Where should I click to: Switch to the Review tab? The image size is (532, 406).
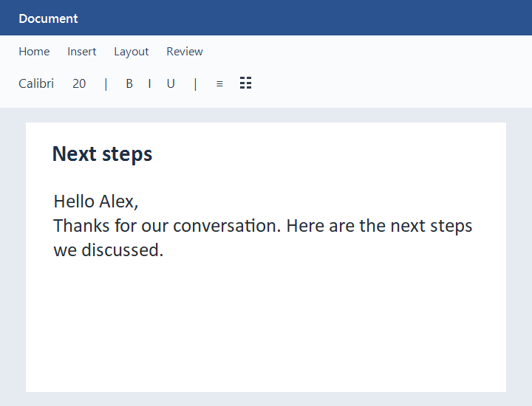(185, 52)
